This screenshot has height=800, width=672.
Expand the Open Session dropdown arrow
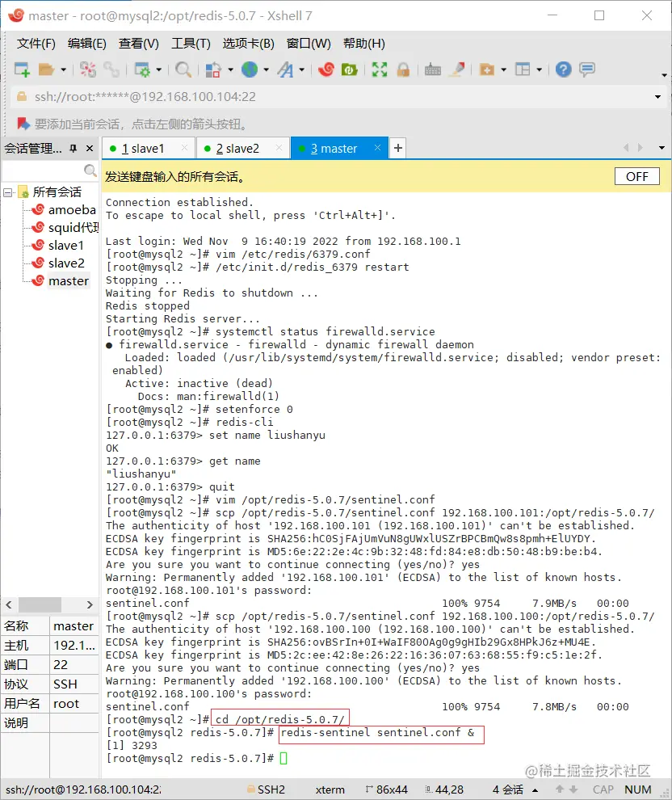(63, 69)
